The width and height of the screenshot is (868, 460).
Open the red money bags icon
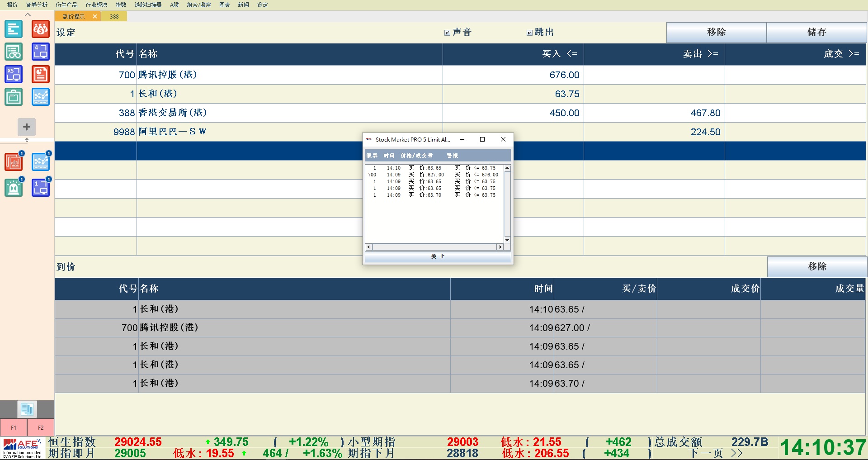coord(41,29)
